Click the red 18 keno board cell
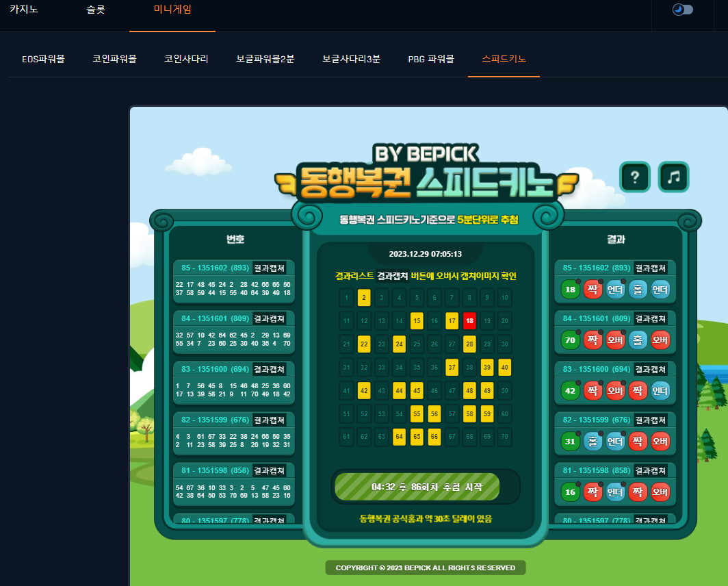 [469, 320]
